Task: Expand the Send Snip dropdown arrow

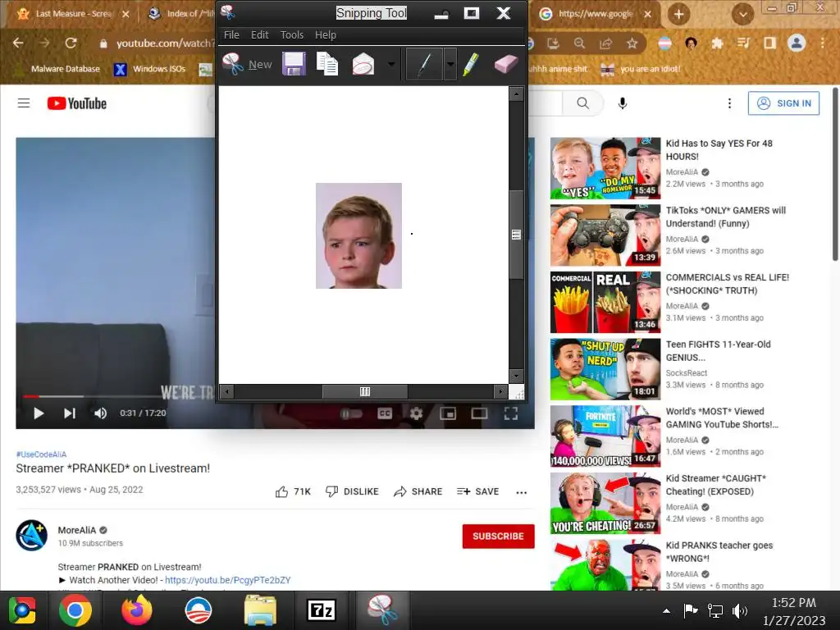Action: tap(391, 64)
